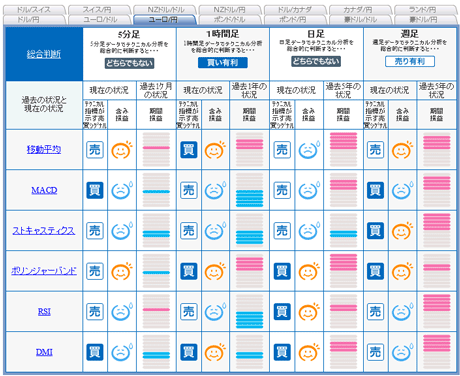Click 売 signal icon for RSI under 週足

[375, 312]
